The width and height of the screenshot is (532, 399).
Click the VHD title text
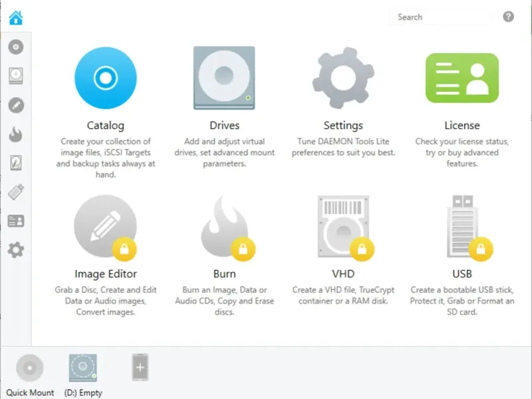tap(343, 273)
